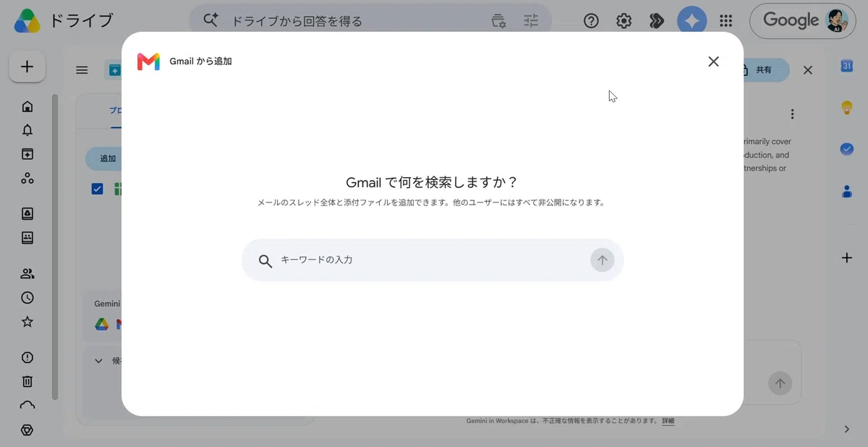Open the hamburger main menu
This screenshot has height=447, width=868.
[82, 70]
